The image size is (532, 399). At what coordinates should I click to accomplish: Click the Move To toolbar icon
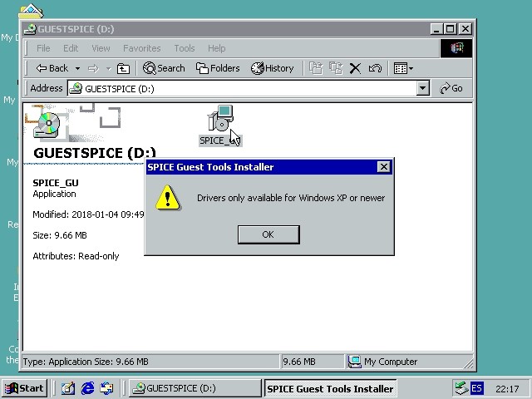pos(316,68)
